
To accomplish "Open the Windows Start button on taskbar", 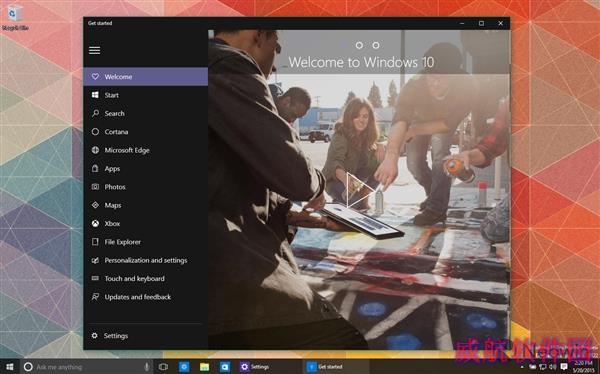I will coord(10,367).
